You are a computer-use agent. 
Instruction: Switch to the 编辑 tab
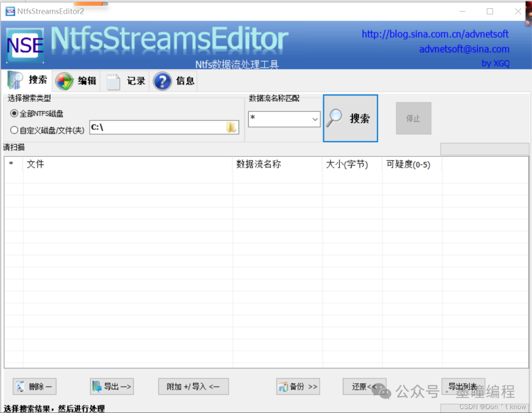(76, 81)
